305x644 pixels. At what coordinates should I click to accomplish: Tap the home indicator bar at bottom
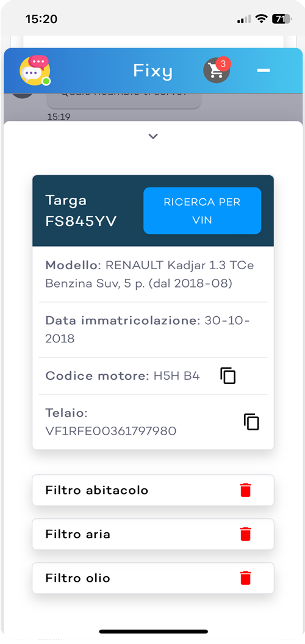click(153, 631)
